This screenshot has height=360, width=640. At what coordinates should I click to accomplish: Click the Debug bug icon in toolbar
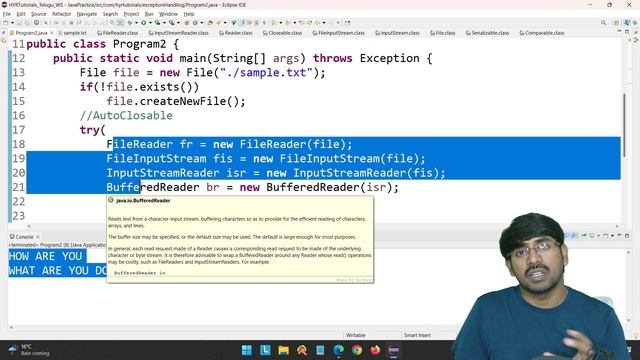coord(129,22)
